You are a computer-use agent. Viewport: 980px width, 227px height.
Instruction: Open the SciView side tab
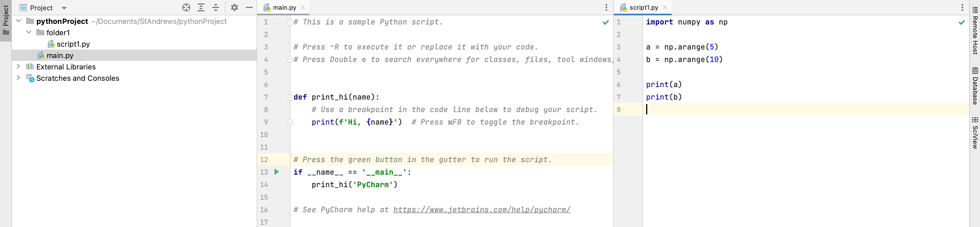[x=975, y=133]
